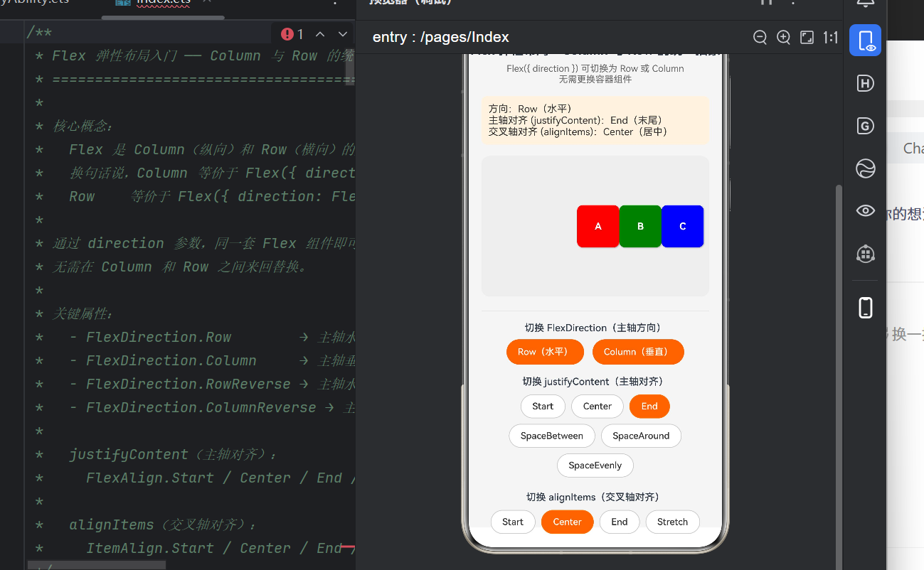Toggle the eye inspector in sidebar
The image size is (924, 570).
coord(865,210)
